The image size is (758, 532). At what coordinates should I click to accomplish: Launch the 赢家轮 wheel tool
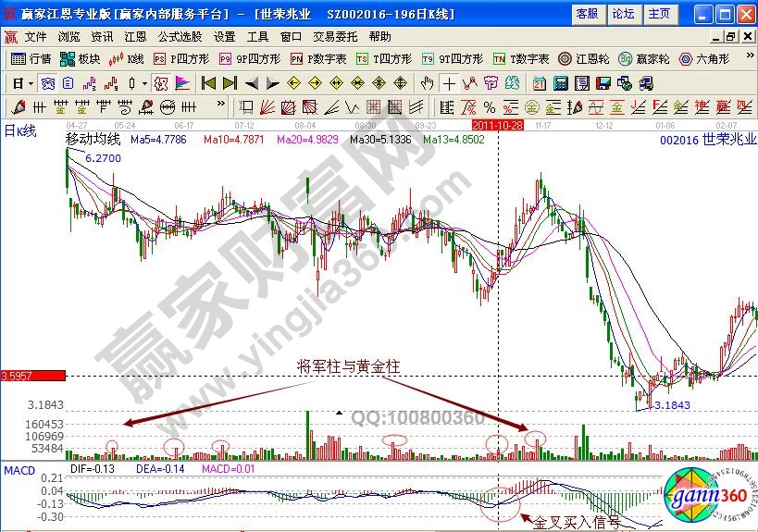click(x=643, y=59)
